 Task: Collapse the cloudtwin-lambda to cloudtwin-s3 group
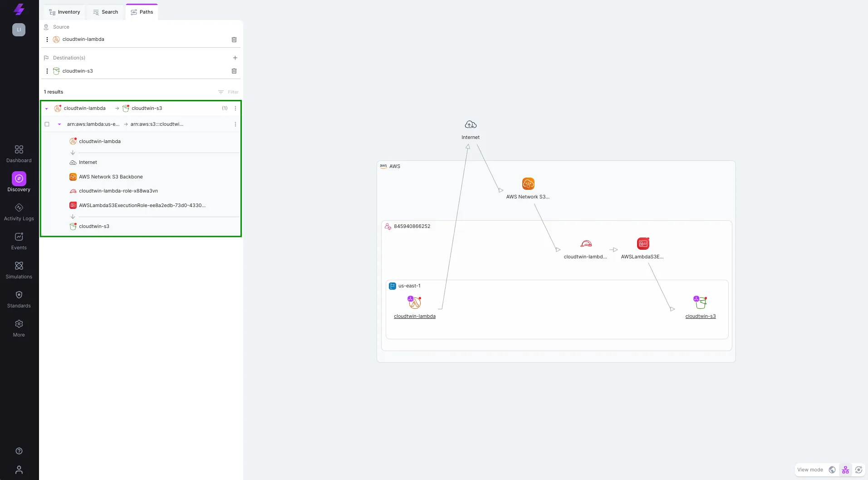[46, 109]
